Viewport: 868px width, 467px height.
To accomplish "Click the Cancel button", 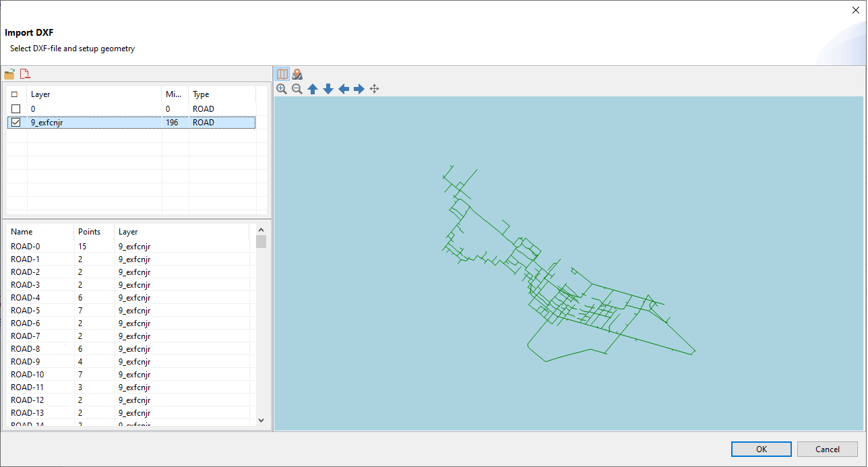I will tap(828, 449).
